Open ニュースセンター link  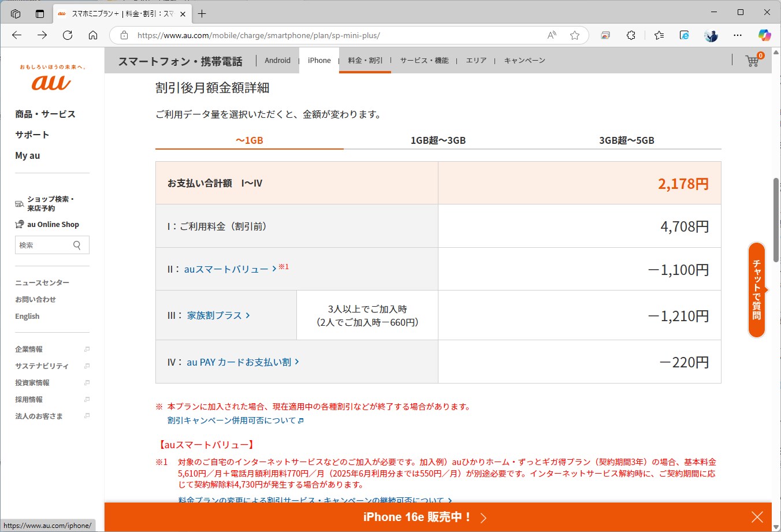click(x=42, y=282)
